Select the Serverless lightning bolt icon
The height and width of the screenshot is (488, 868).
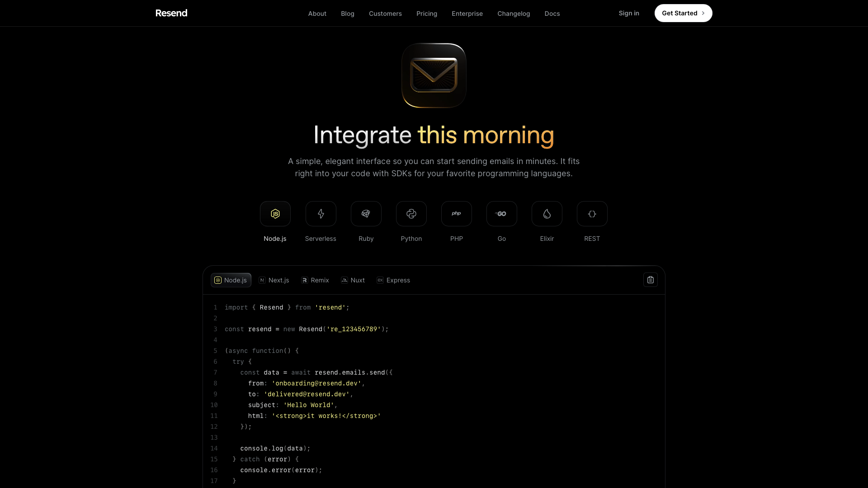321,214
